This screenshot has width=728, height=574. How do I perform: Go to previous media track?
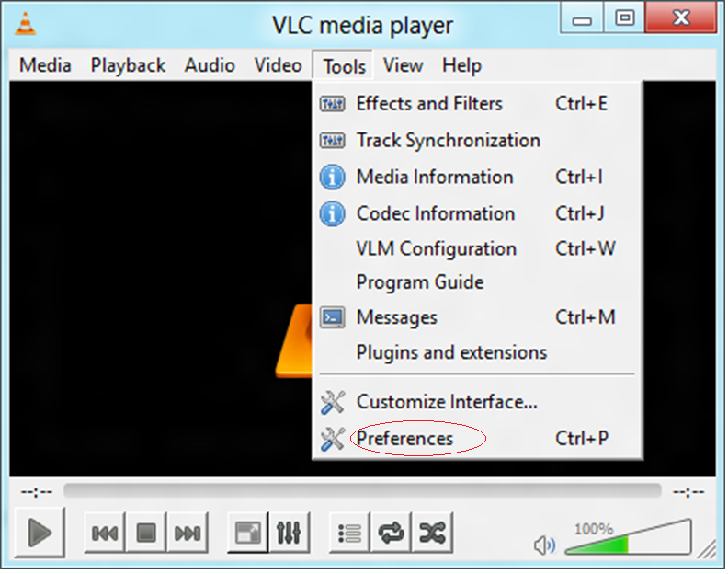click(105, 533)
